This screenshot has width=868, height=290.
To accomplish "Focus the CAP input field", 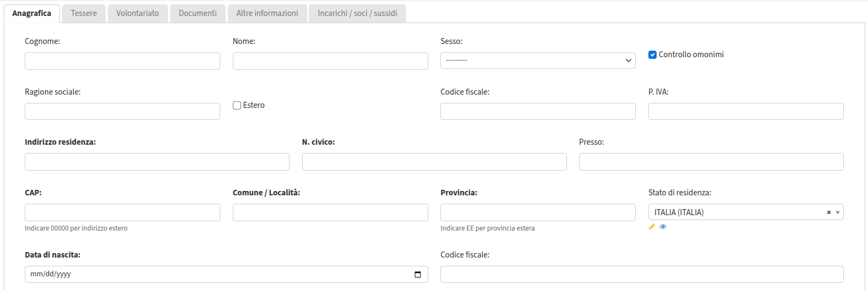I will [x=122, y=212].
